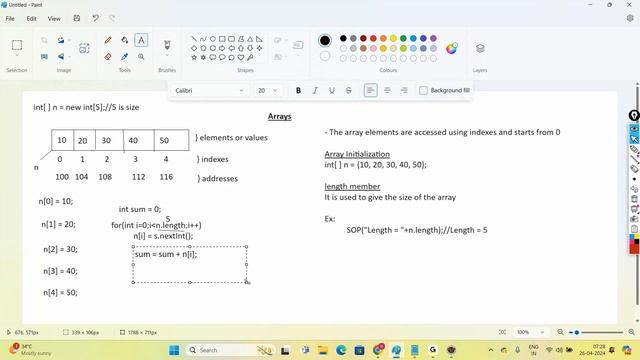The height and width of the screenshot is (360, 640).
Task: Click the Crop image icon
Action: 44,40
